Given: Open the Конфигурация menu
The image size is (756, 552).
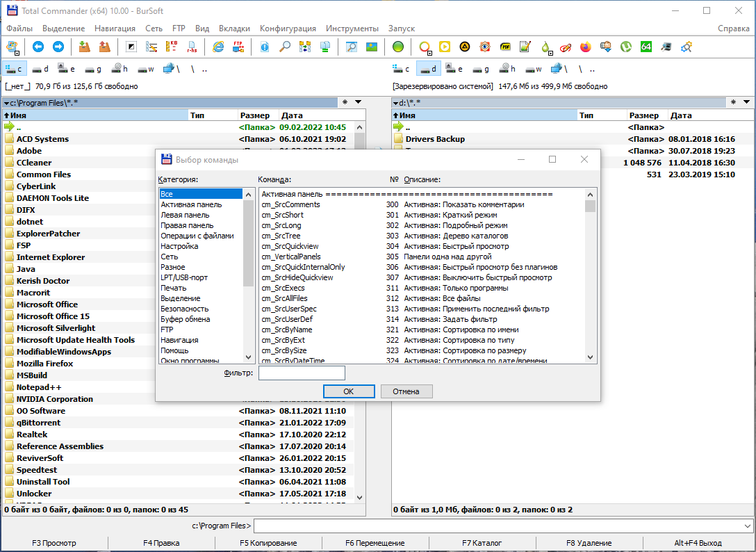Looking at the screenshot, I should pos(288,29).
